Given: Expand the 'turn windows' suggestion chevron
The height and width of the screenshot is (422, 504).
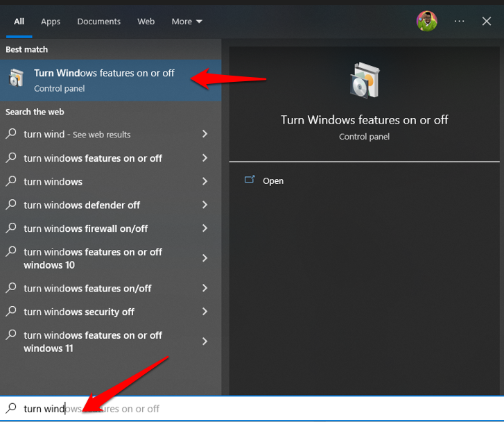Looking at the screenshot, I should (205, 181).
